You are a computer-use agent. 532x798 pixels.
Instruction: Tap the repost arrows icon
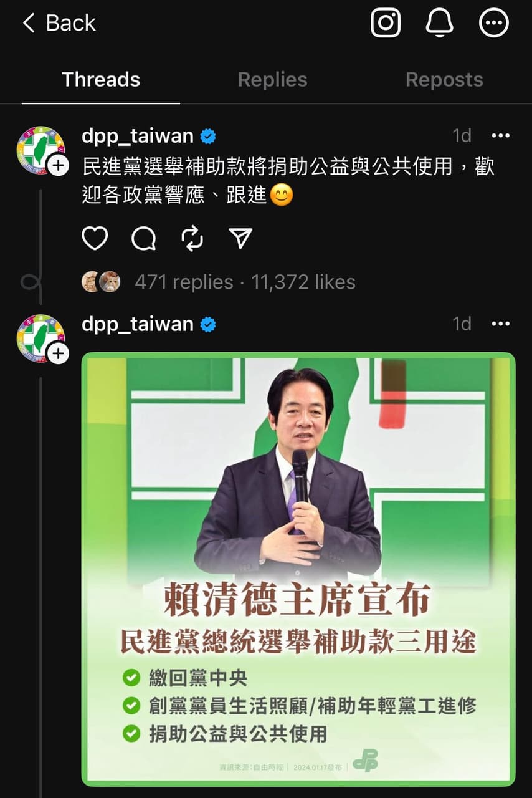(192, 238)
